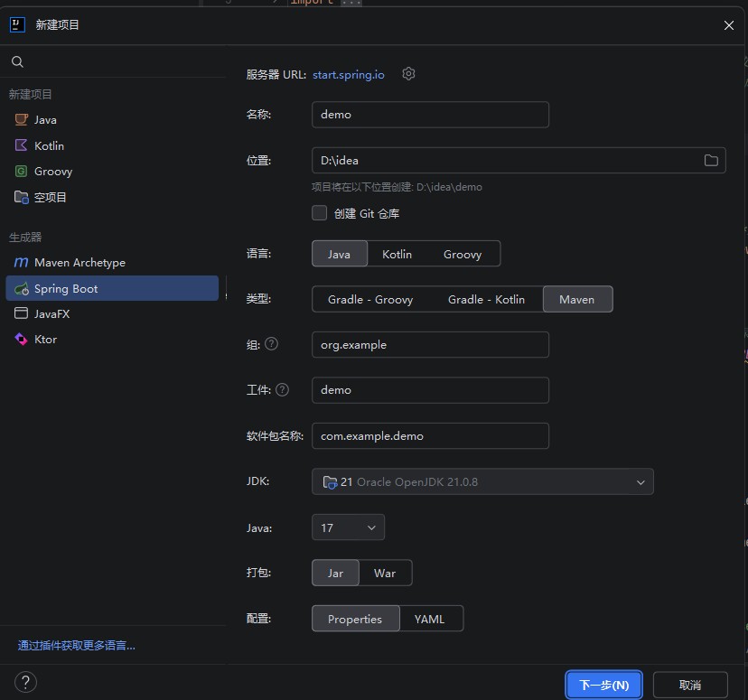Image resolution: width=748 pixels, height=700 pixels.
Task: Select Properties configuration format
Action: click(x=355, y=619)
